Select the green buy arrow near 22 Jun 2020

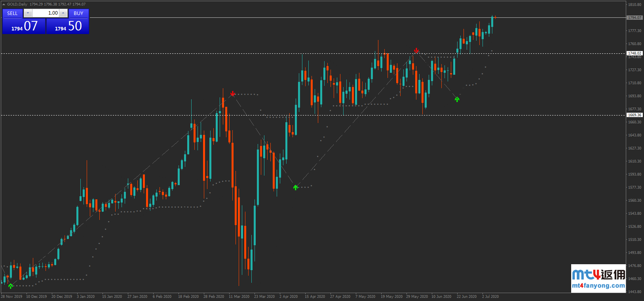457,99
